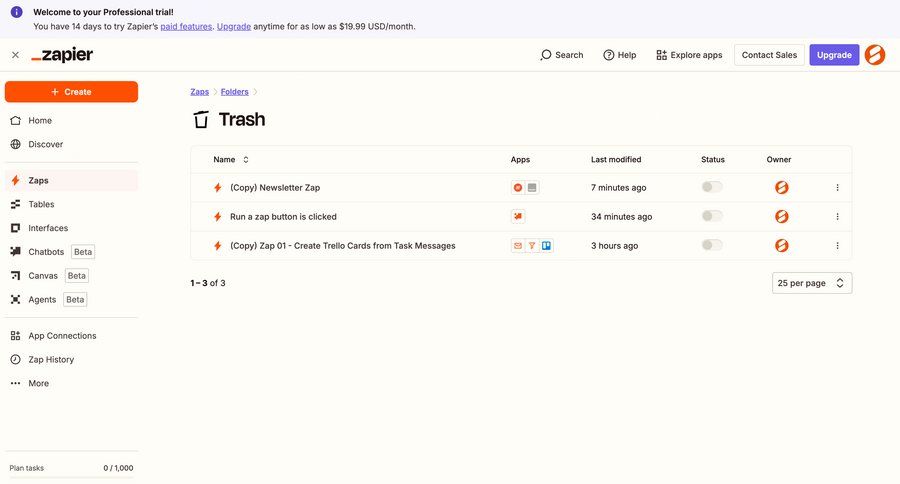Go to Tables in the sidebar
The width and height of the screenshot is (900, 484).
pos(41,204)
